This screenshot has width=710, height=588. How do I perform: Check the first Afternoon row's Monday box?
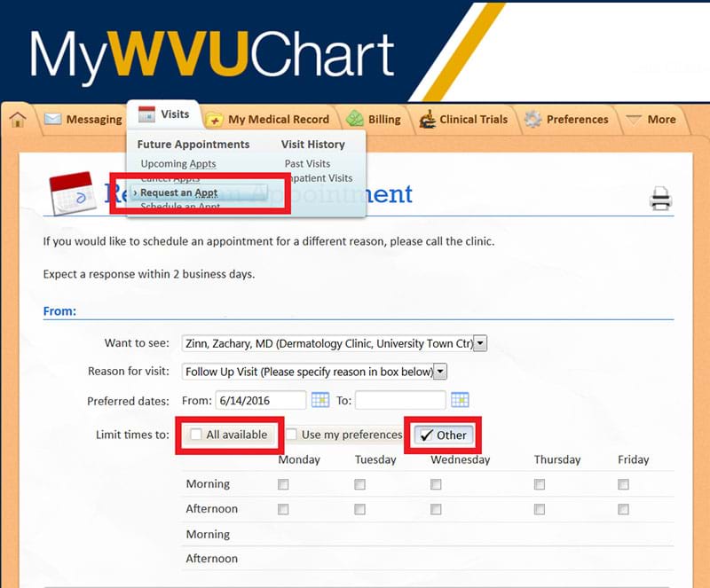tap(283, 509)
